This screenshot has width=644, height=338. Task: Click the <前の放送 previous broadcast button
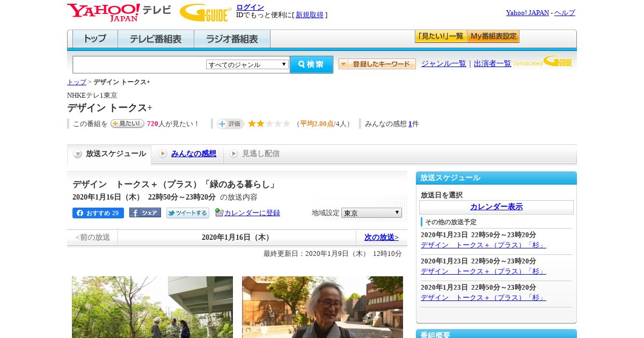click(92, 237)
